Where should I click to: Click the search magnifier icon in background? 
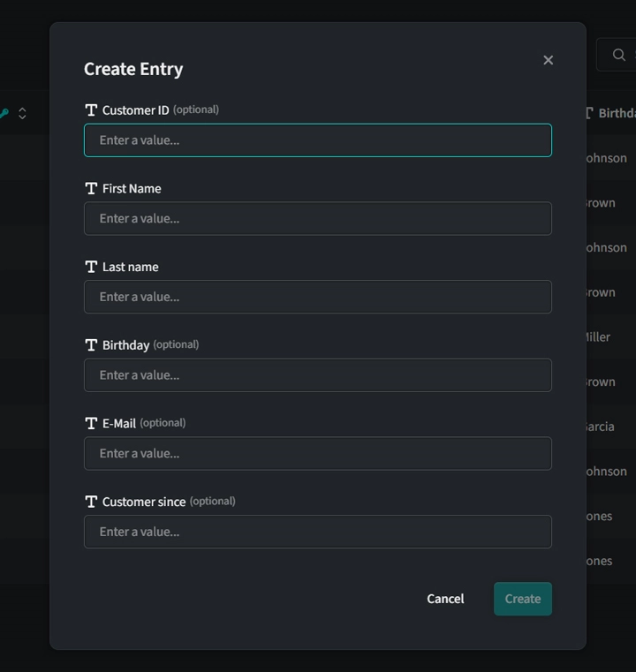tap(618, 55)
